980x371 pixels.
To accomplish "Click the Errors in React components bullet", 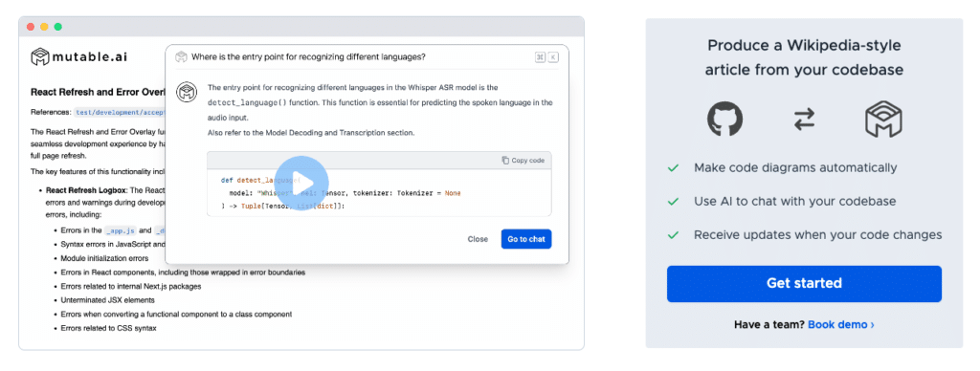I will [x=183, y=273].
